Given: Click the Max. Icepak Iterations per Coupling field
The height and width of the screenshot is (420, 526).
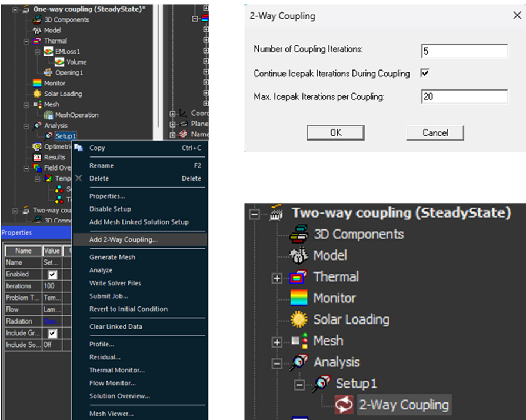Looking at the screenshot, I should point(464,96).
